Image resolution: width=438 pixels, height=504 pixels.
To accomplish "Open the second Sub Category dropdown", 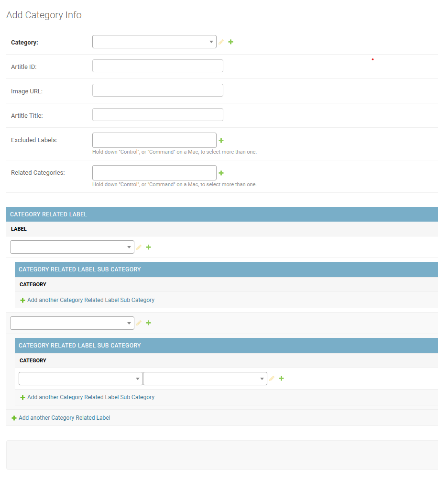I will tap(205, 378).
